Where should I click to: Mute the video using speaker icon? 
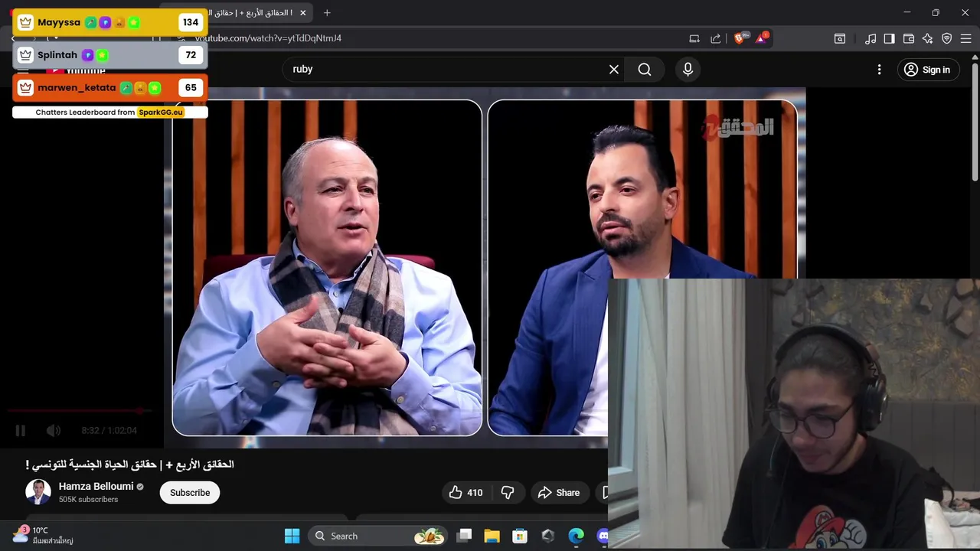coord(53,431)
